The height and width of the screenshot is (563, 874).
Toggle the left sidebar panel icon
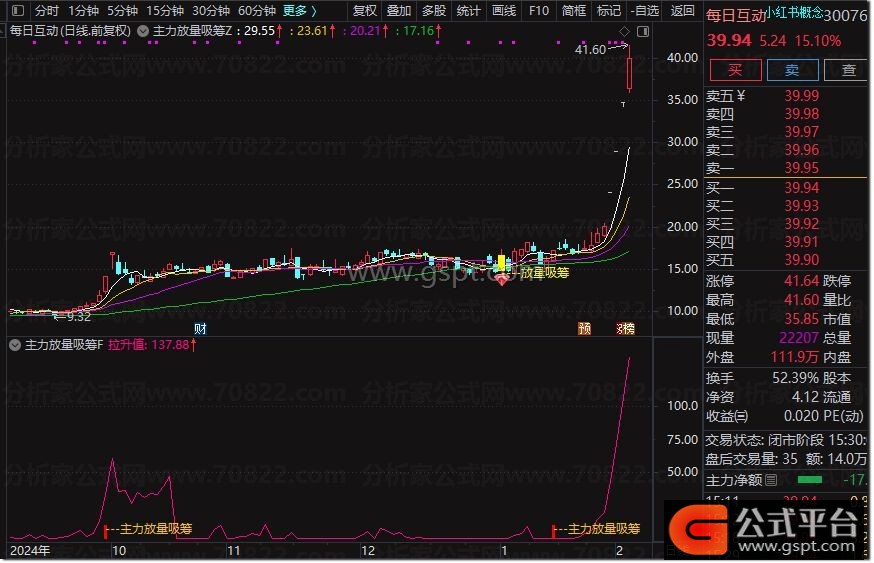tap(18, 10)
